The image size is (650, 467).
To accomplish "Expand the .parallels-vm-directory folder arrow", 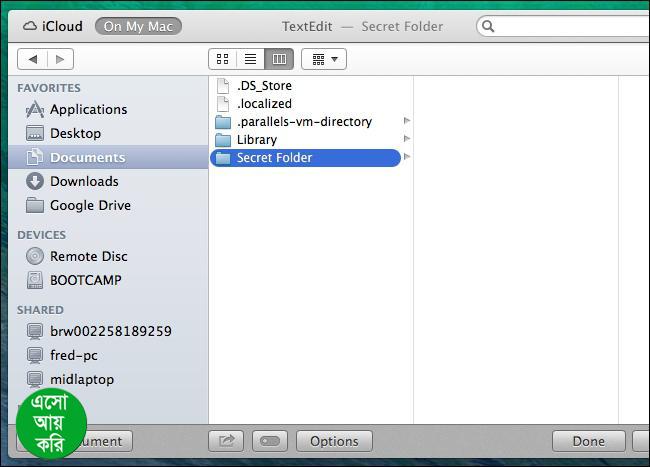I will 407,121.
